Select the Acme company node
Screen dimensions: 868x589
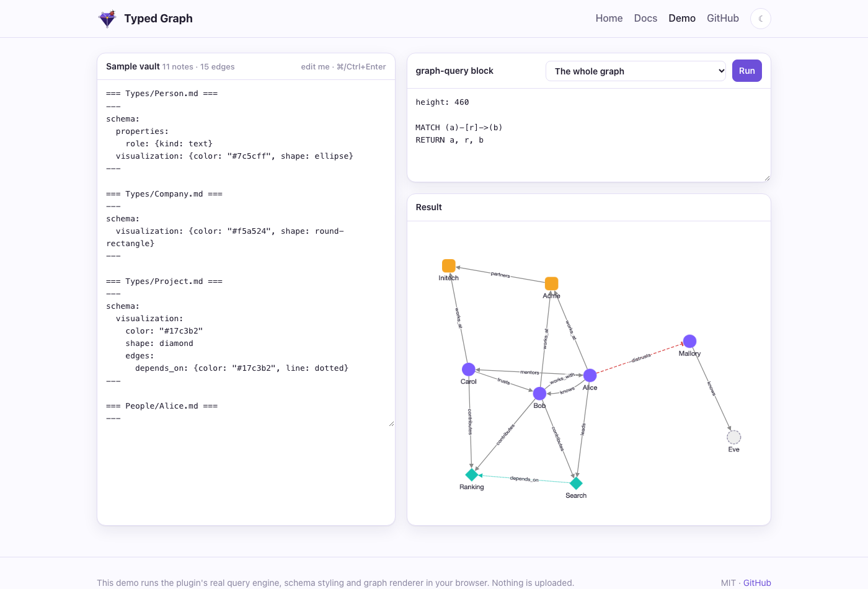click(x=551, y=283)
